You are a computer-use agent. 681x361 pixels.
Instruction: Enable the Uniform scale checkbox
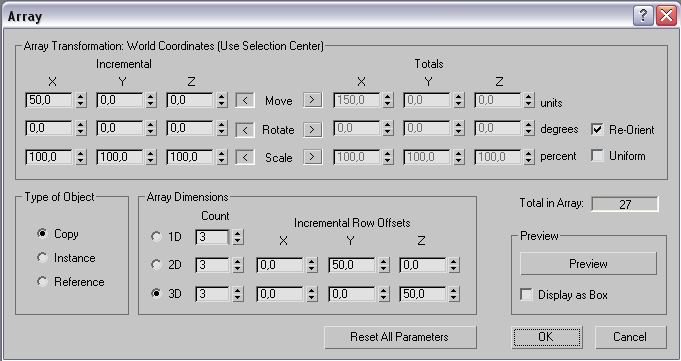tap(597, 156)
